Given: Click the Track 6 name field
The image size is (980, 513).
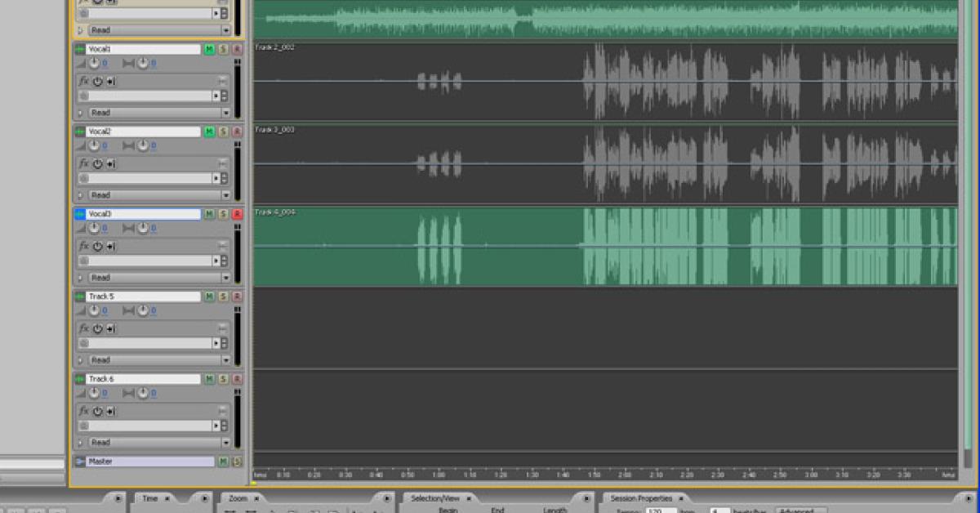Looking at the screenshot, I should (143, 379).
